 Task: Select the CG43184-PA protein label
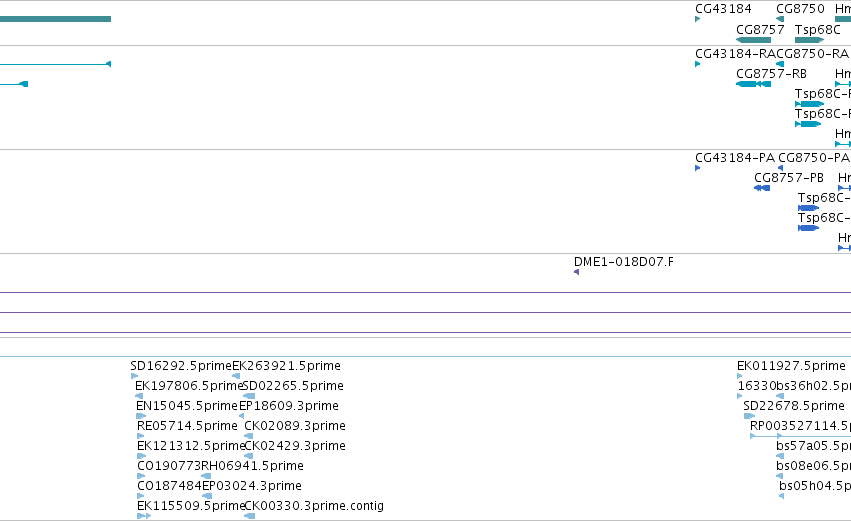click(x=735, y=158)
